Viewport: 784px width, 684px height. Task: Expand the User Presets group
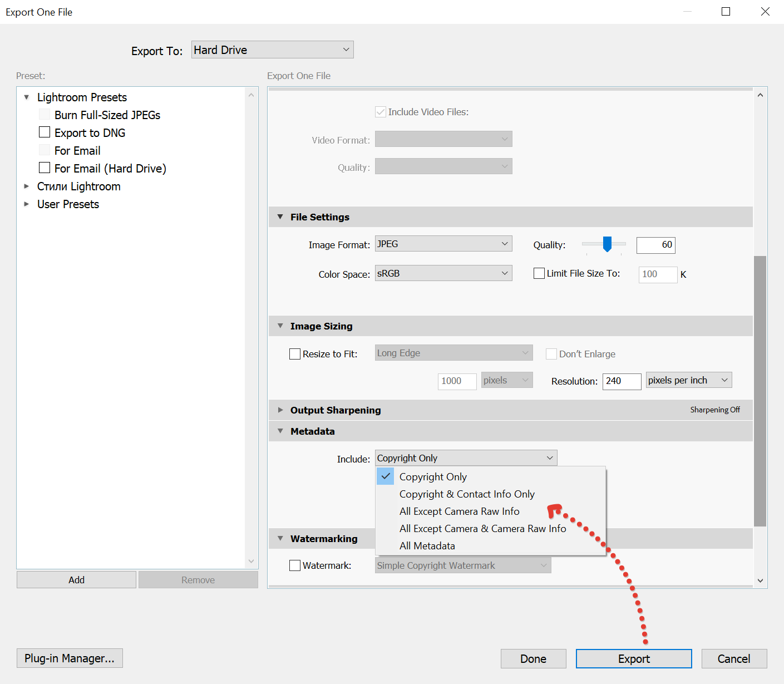(x=26, y=204)
